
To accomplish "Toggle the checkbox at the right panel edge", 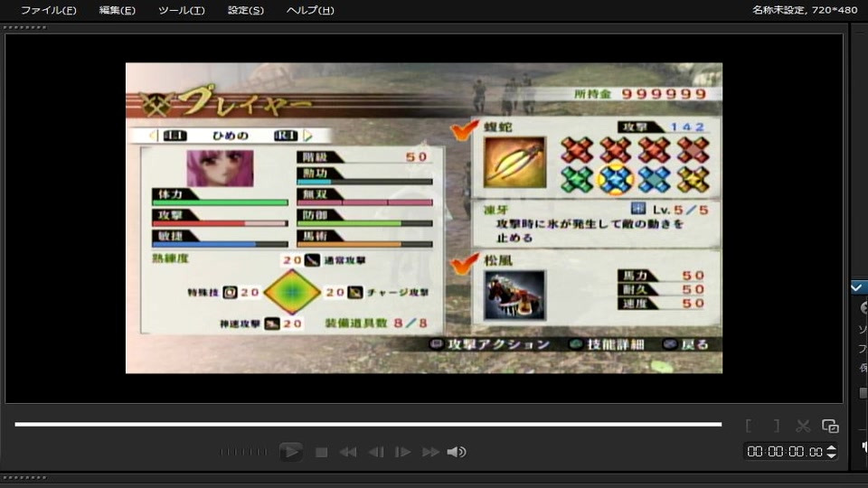I will [x=857, y=287].
